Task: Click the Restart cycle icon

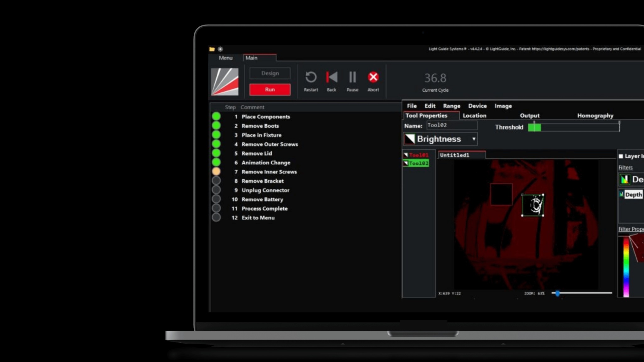Action: [311, 77]
